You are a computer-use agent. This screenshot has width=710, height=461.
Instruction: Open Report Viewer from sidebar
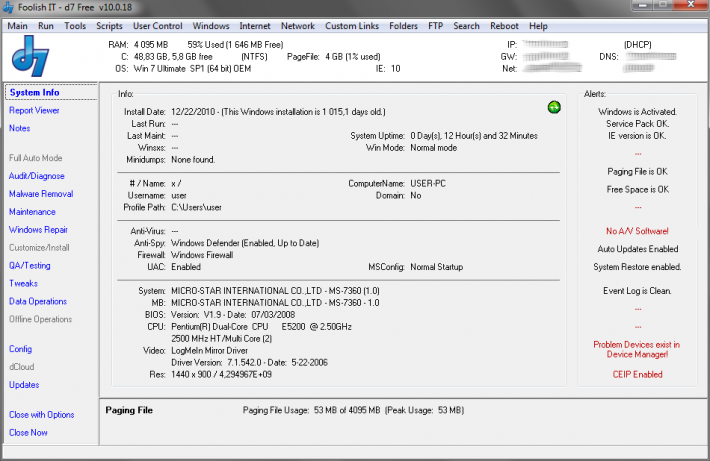34,110
